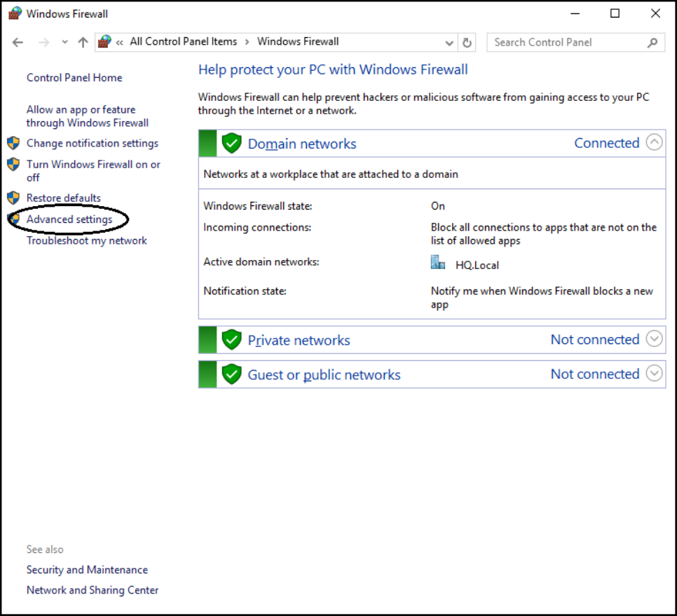Screen dimensions: 677x616
Task: Click Not connected status of Guest networks
Action: tap(595, 374)
